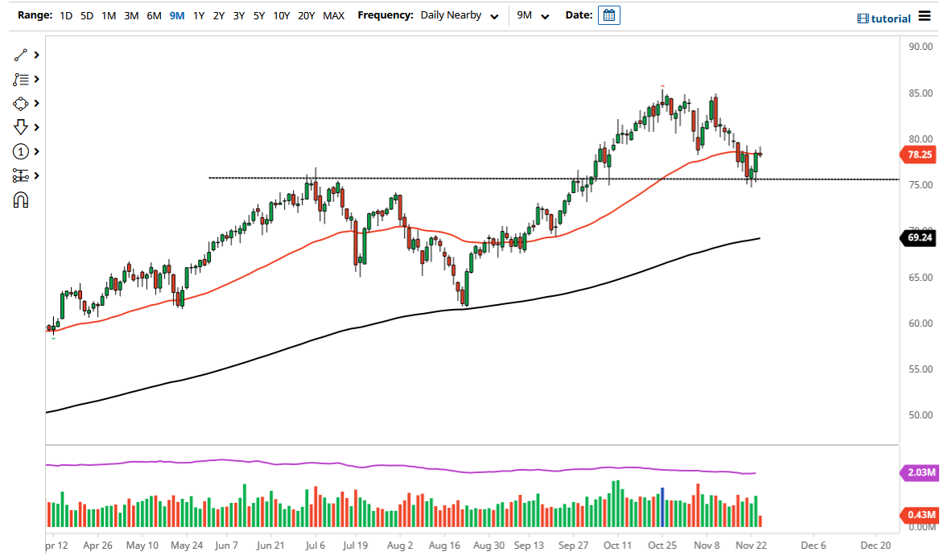Select the arrow marker tool

point(22,127)
